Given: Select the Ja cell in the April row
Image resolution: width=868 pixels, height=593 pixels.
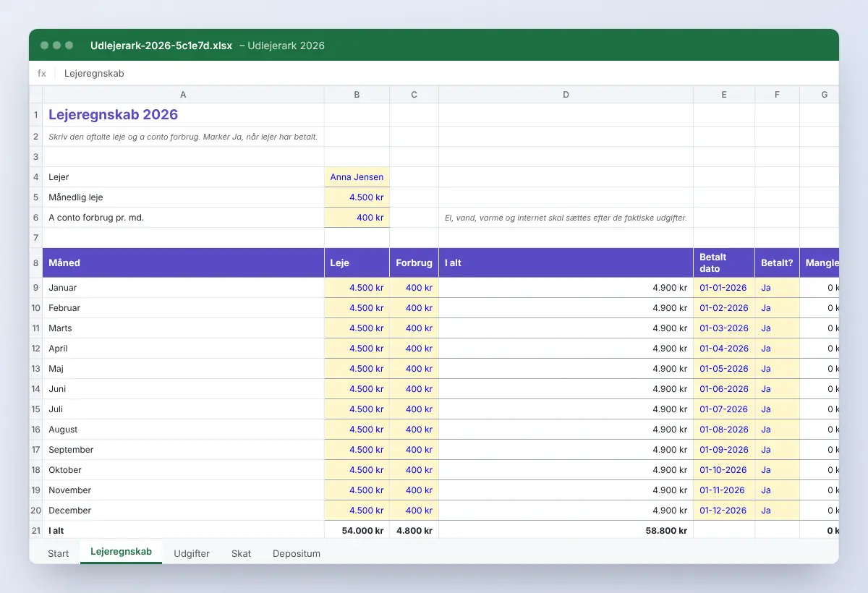Looking at the screenshot, I should pyautogui.click(x=777, y=349).
